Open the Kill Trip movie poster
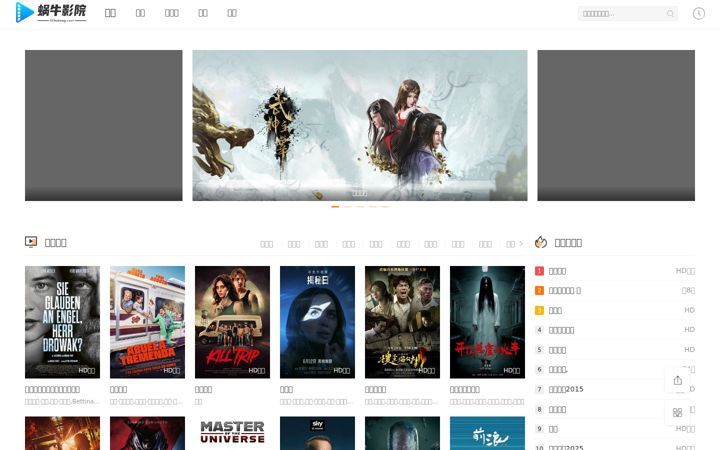The image size is (720, 450). 232,322
